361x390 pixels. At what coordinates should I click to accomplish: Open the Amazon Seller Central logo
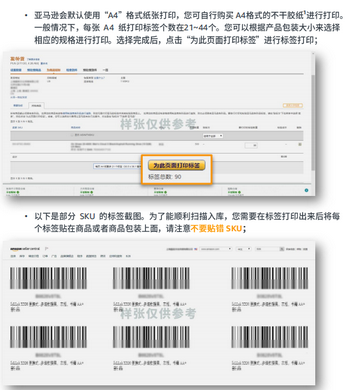[x=25, y=249]
